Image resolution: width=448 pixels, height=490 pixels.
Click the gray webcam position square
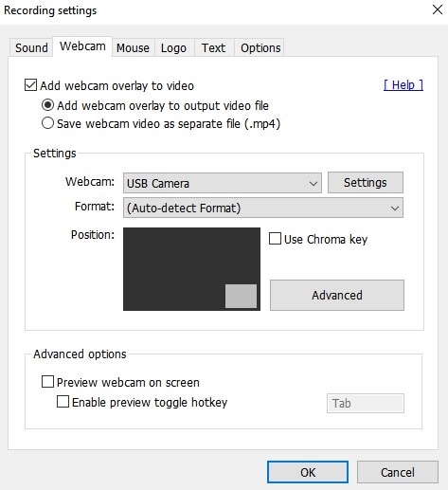[241, 296]
